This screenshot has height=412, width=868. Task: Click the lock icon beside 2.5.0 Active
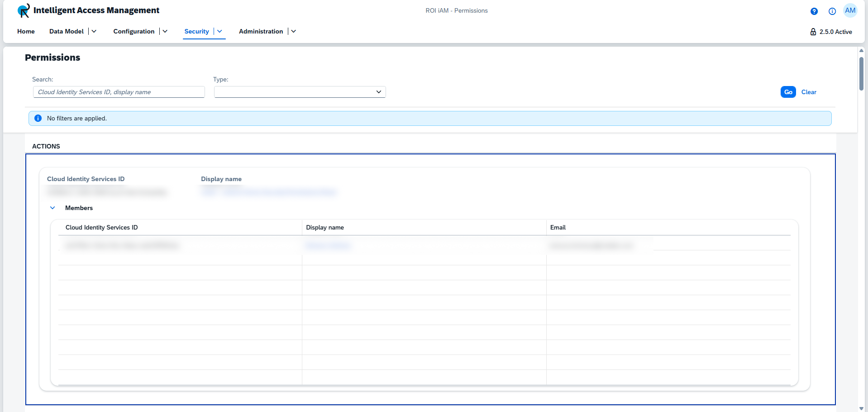pyautogui.click(x=813, y=32)
